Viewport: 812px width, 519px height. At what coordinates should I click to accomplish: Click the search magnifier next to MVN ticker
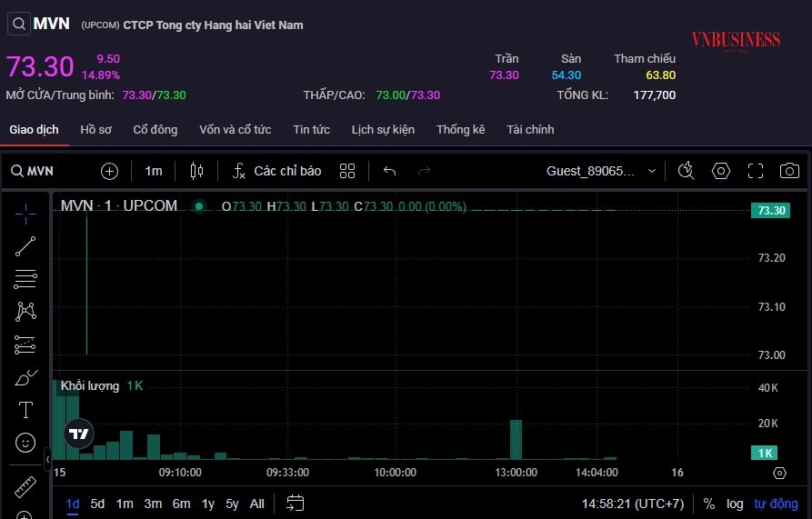tap(19, 24)
